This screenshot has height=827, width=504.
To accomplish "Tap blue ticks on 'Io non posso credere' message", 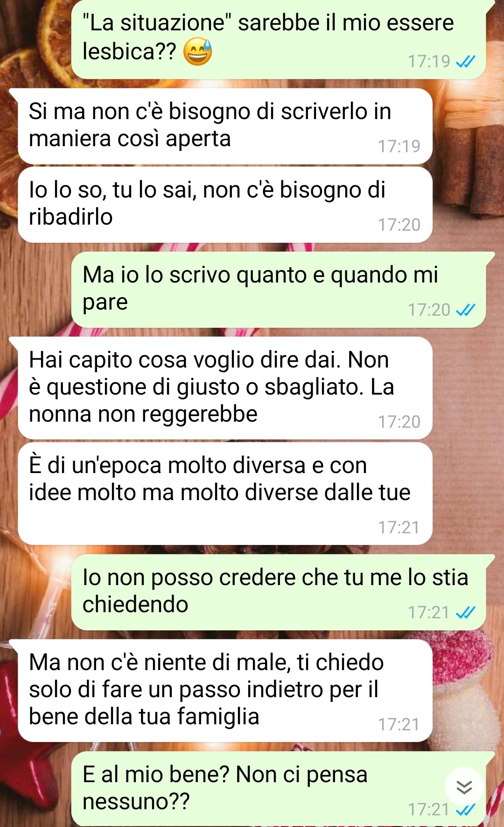I will [465, 612].
